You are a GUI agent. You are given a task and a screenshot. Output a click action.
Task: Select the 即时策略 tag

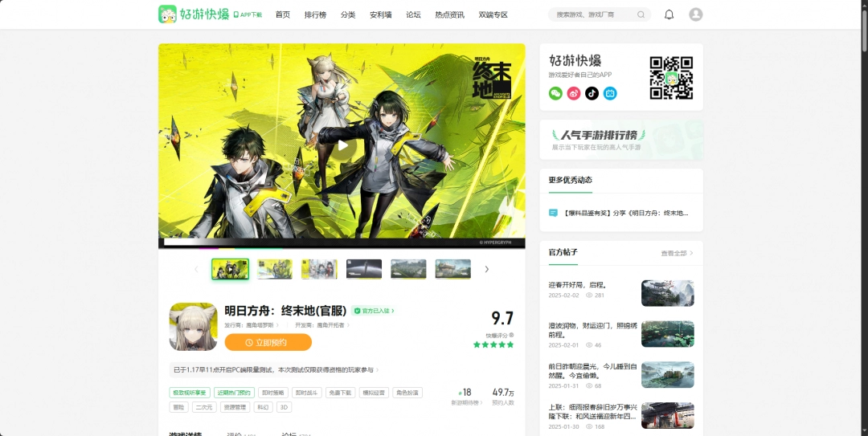click(273, 393)
